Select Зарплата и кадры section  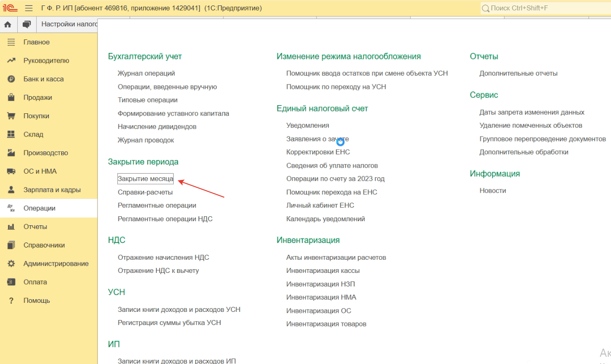(52, 190)
